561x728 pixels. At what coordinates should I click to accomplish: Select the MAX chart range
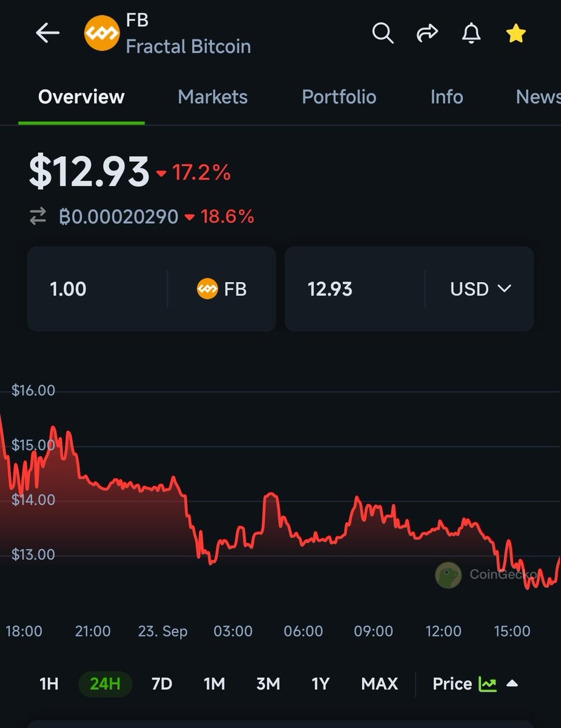tap(380, 684)
